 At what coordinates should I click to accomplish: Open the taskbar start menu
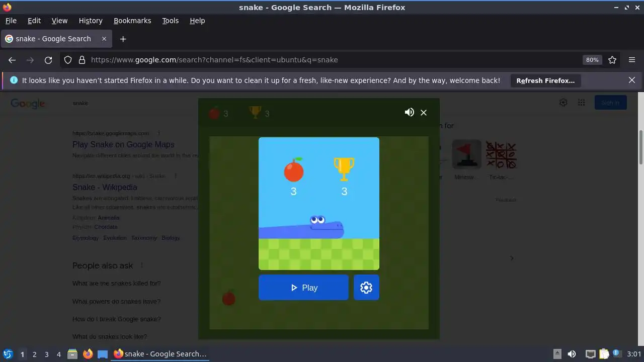(8, 354)
